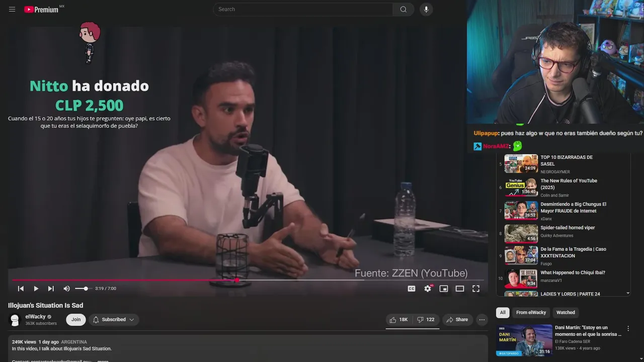Image resolution: width=644 pixels, height=362 pixels.
Task: Open the YouTube hamburger guide menu
Action: pos(12,9)
